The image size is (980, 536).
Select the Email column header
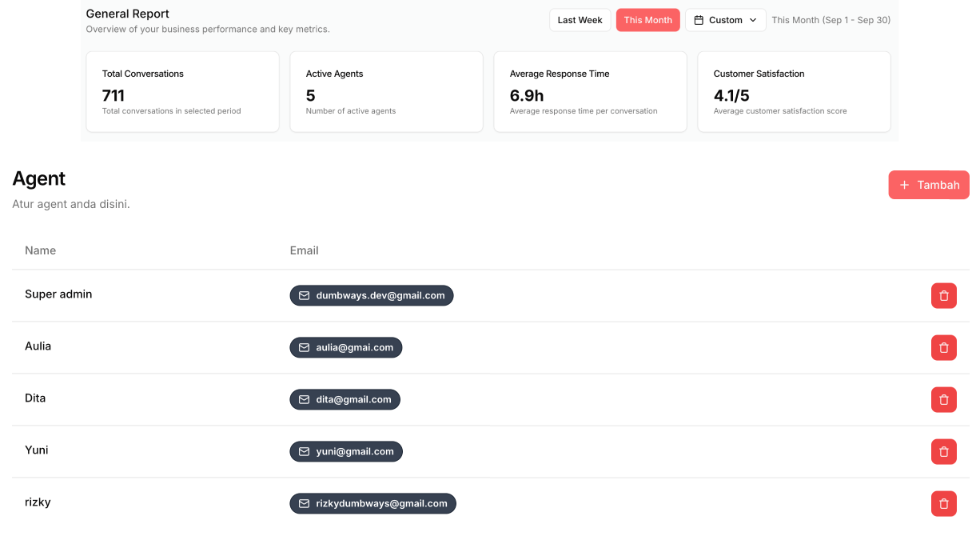(304, 250)
